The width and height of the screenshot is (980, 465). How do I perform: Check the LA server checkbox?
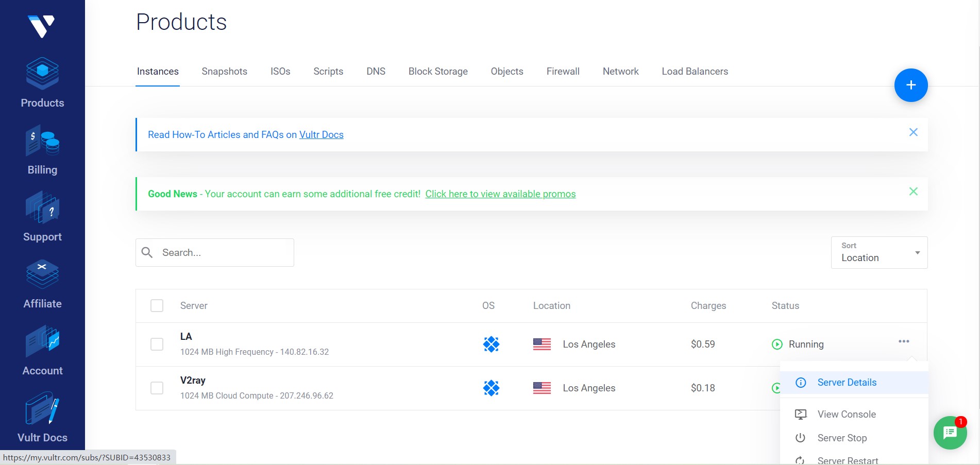157,344
